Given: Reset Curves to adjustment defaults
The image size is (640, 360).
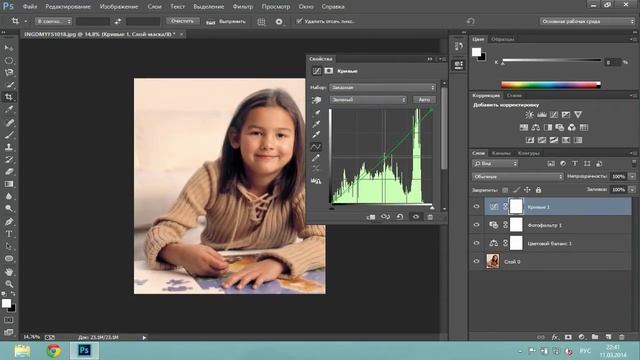Looking at the screenshot, I should click(x=400, y=217).
